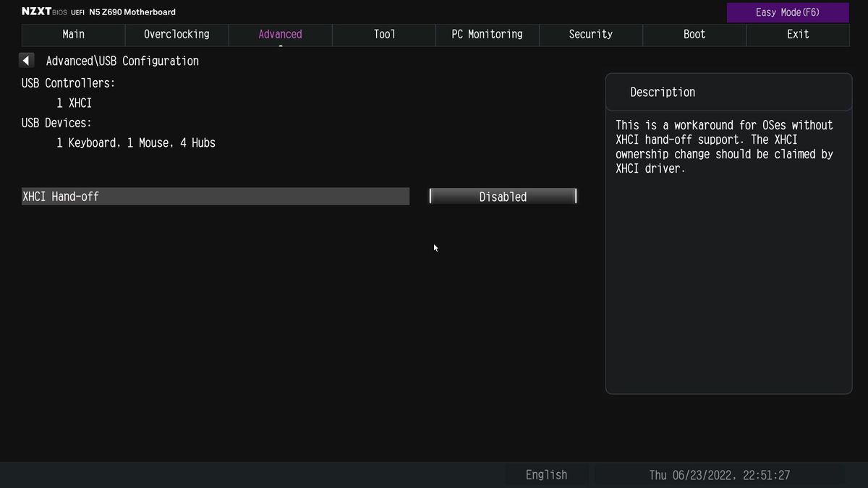Open the XHCI Hand-off Disabled dropdown
This screenshot has height=488, width=868.
point(503,197)
